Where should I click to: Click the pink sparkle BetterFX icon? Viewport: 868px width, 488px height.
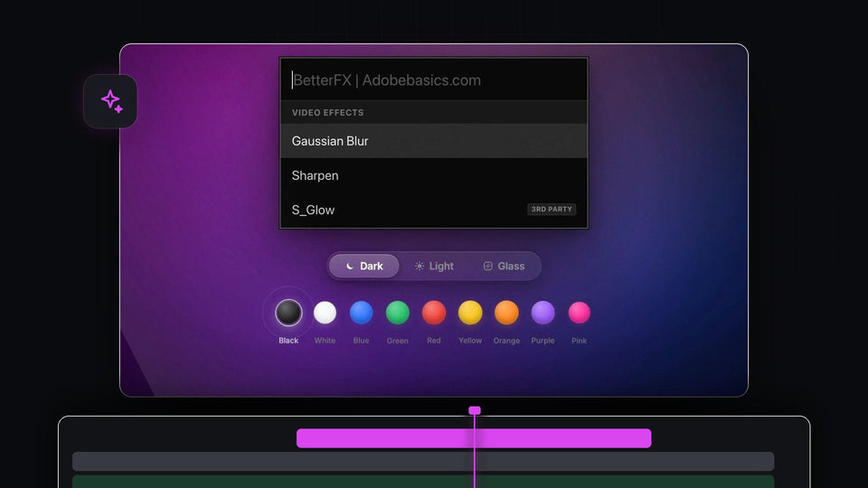(110, 102)
